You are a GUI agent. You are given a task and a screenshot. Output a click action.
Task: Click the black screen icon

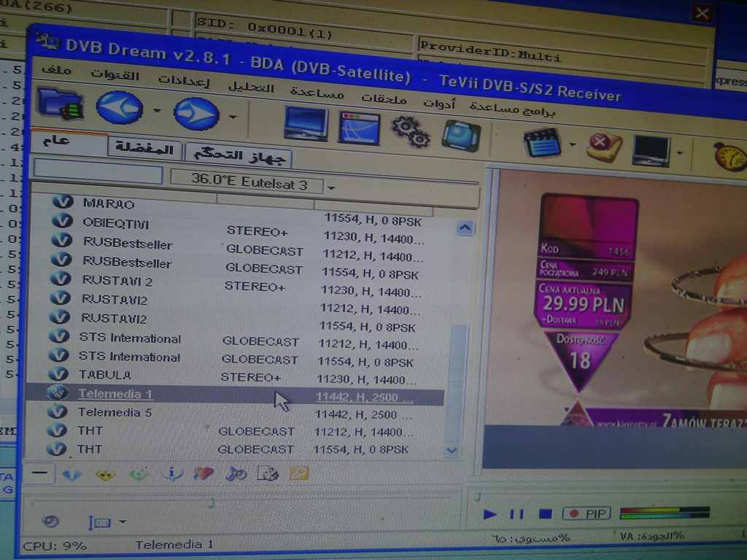(x=651, y=151)
